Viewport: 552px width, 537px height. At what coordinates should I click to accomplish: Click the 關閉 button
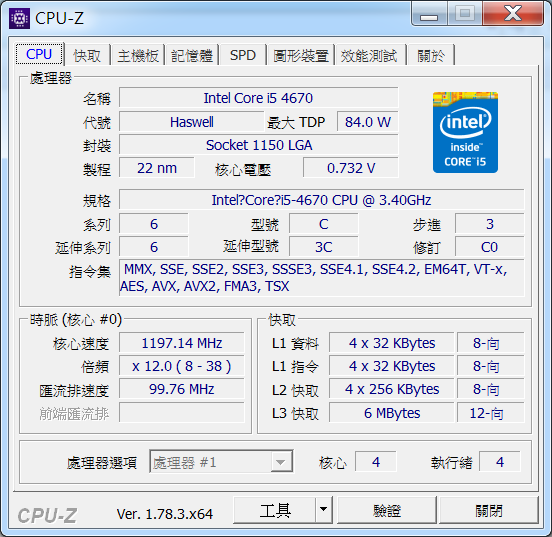pyautogui.click(x=489, y=510)
